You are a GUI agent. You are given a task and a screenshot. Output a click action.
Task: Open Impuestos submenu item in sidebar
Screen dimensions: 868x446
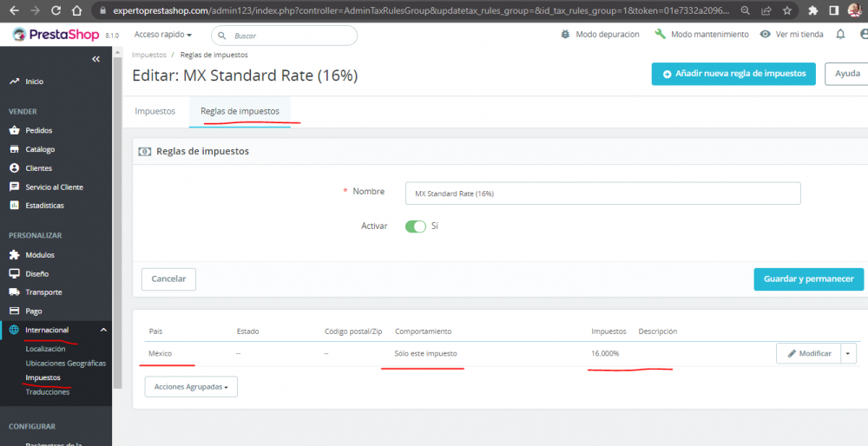coord(43,377)
